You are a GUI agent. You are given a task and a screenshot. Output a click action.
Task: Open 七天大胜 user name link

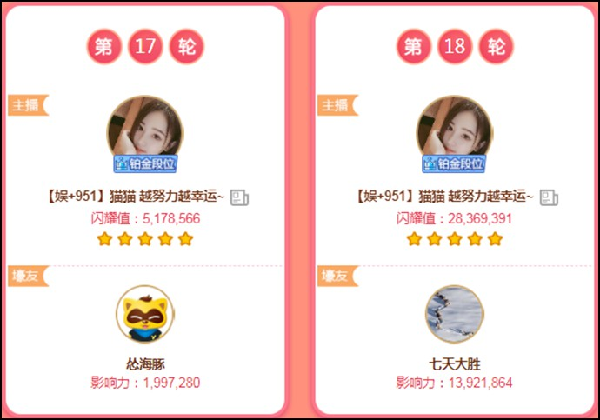[455, 364]
